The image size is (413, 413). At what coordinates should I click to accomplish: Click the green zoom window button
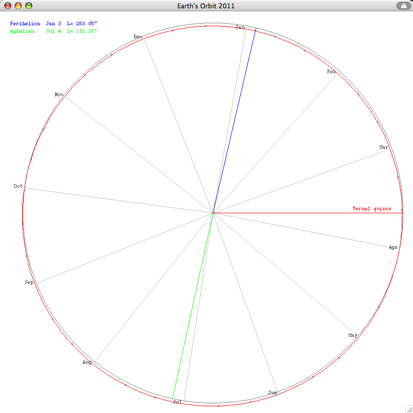pos(29,6)
